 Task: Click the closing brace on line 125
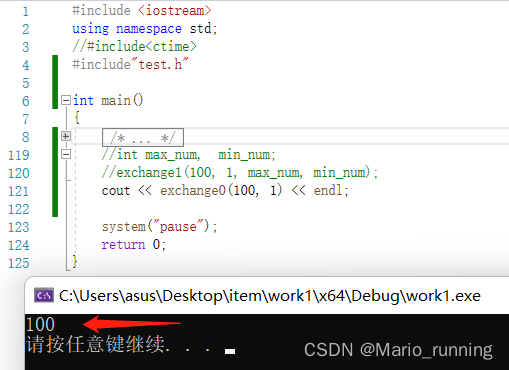point(75,261)
